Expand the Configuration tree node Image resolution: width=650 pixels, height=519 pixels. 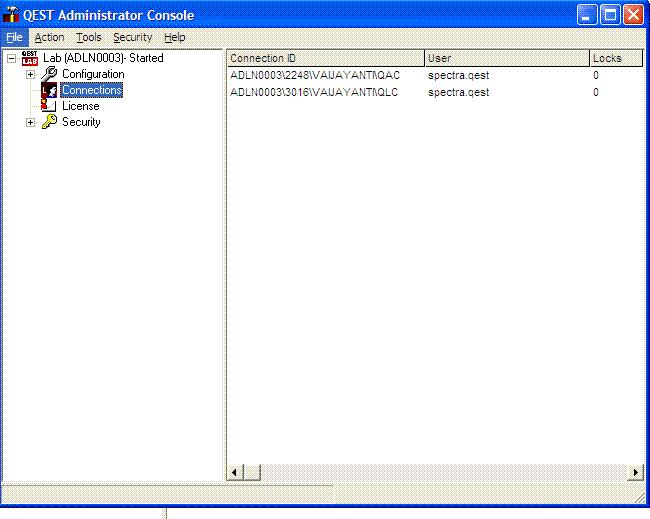30,74
